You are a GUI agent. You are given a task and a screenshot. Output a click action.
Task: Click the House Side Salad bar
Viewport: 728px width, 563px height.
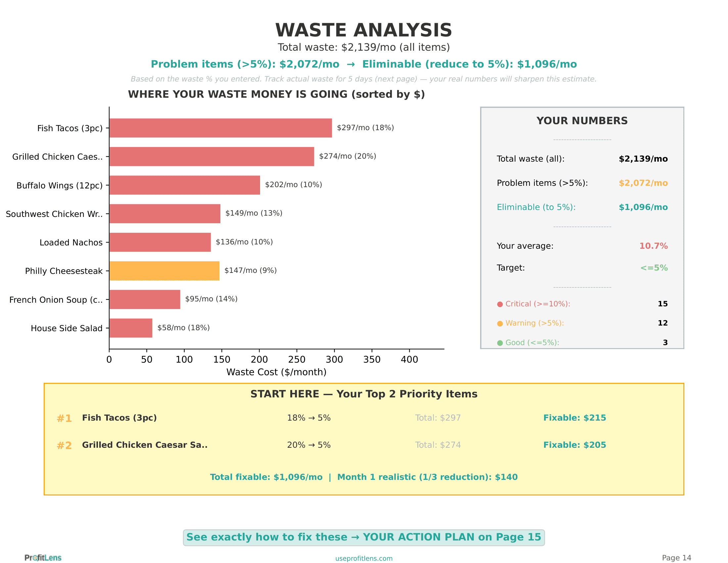point(131,328)
